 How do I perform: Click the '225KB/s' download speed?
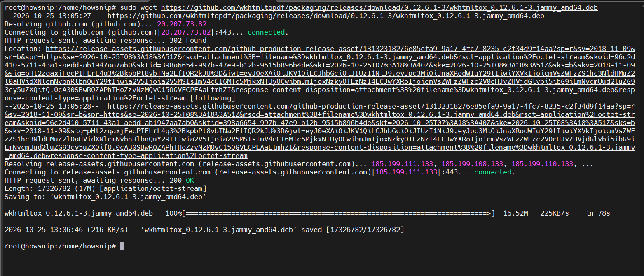555,213
